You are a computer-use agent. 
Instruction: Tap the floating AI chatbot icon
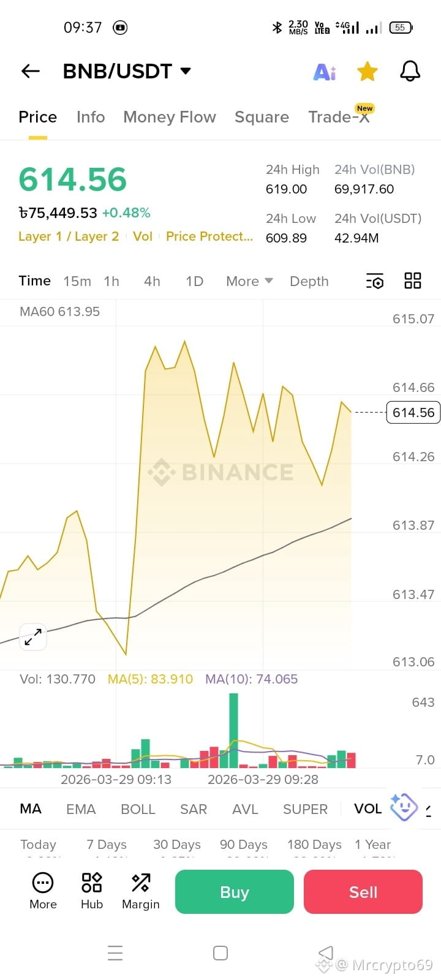(404, 807)
